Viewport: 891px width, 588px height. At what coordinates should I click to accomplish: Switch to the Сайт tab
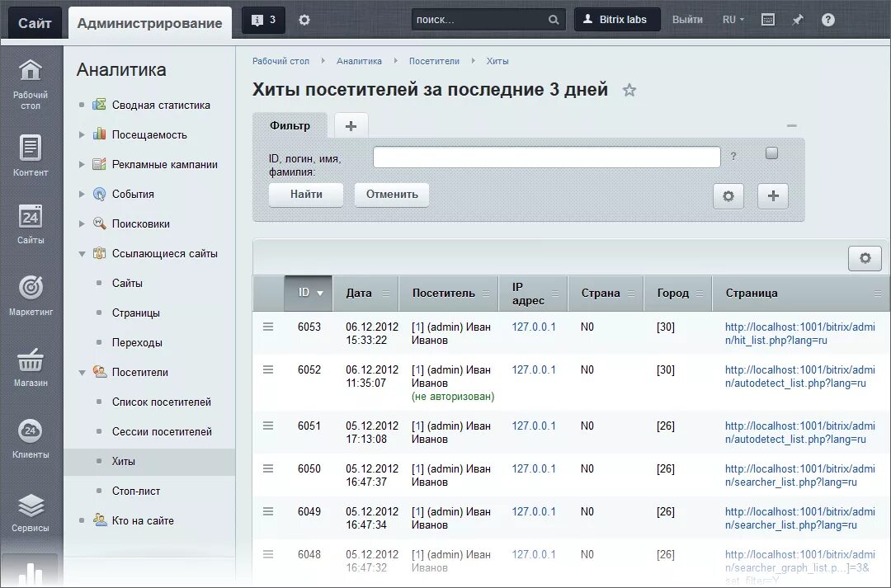35,23
